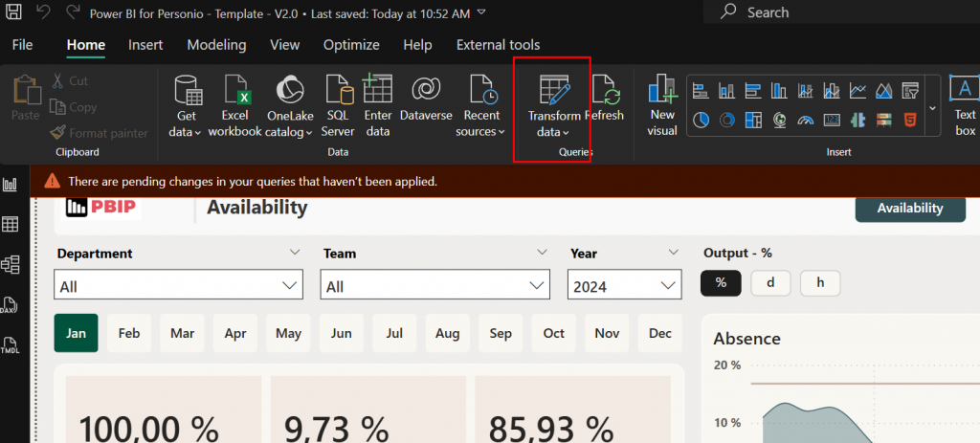980x443 pixels.
Task: Insert the globe map visual
Action: 779,120
